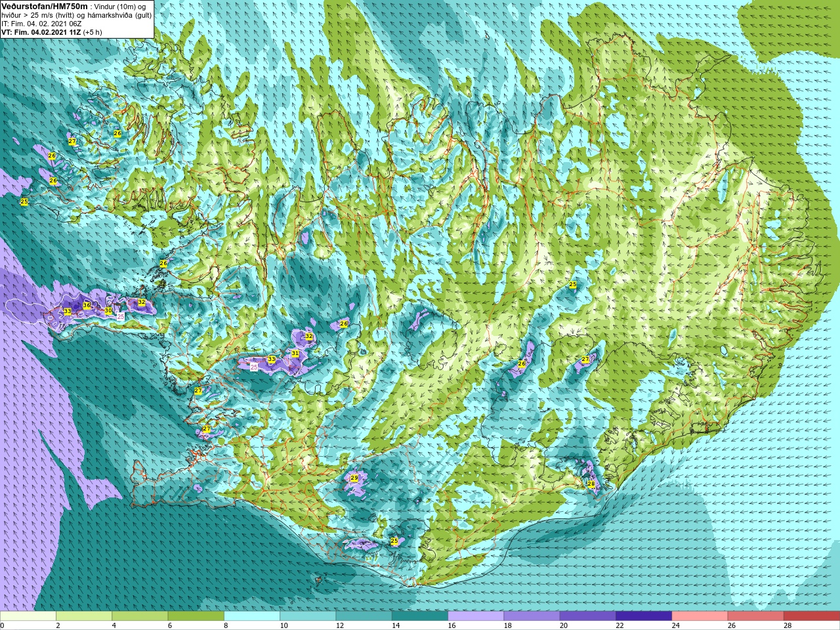This screenshot has height=630, width=840.
Task: Click the 14–16 m/s dark teal legend swatch
Action: 419,616
